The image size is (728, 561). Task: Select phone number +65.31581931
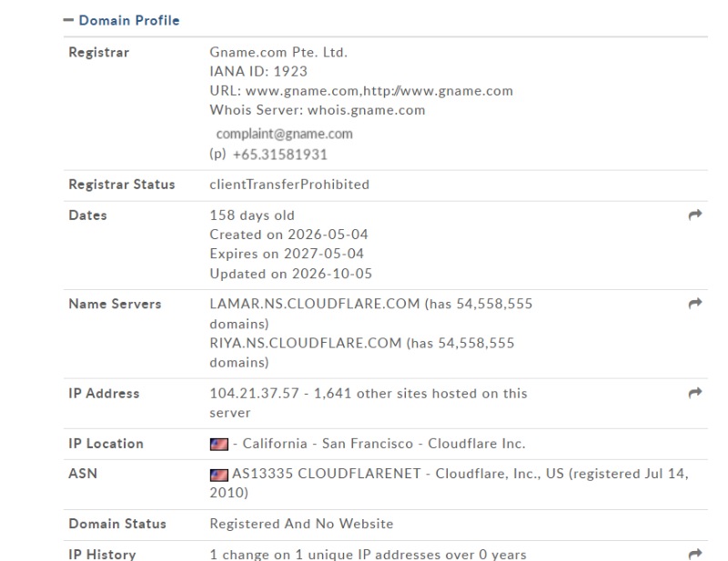pyautogui.click(x=280, y=155)
